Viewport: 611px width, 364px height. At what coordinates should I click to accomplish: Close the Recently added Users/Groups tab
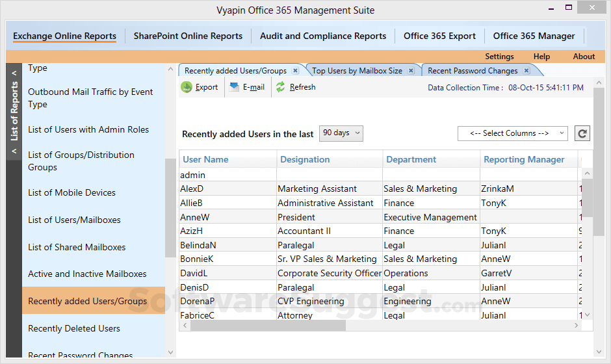(295, 71)
